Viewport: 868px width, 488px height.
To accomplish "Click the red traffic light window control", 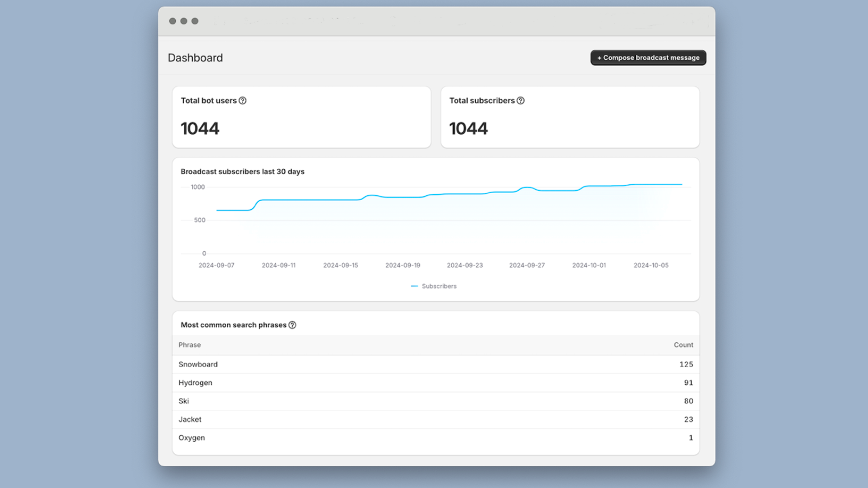I will click(172, 21).
